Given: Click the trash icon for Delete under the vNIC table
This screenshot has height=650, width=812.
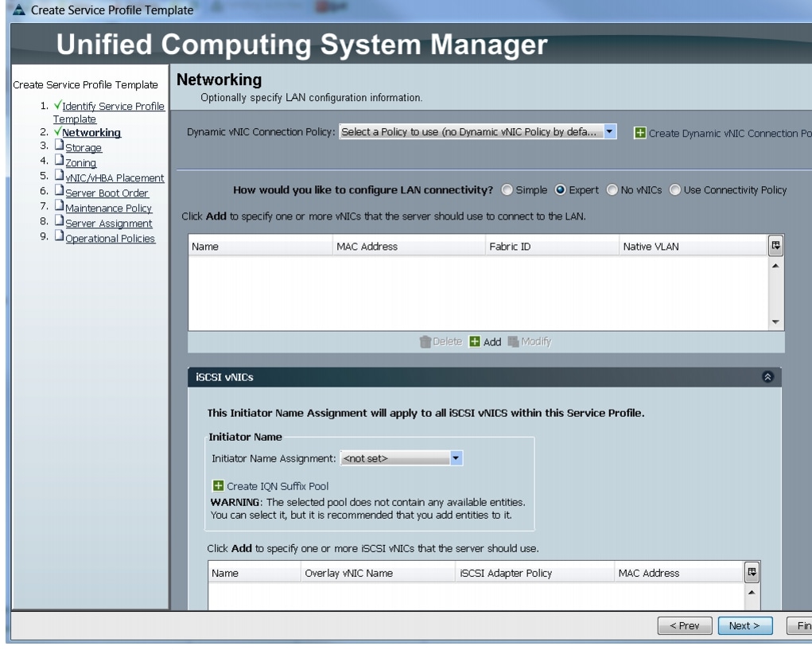Looking at the screenshot, I should tap(425, 341).
